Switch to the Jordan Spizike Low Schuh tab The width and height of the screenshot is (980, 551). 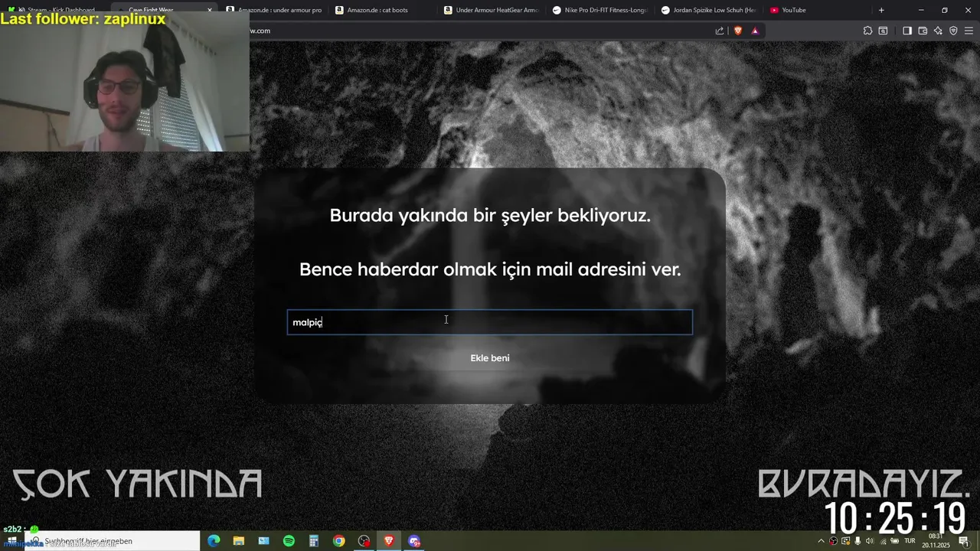(x=710, y=10)
